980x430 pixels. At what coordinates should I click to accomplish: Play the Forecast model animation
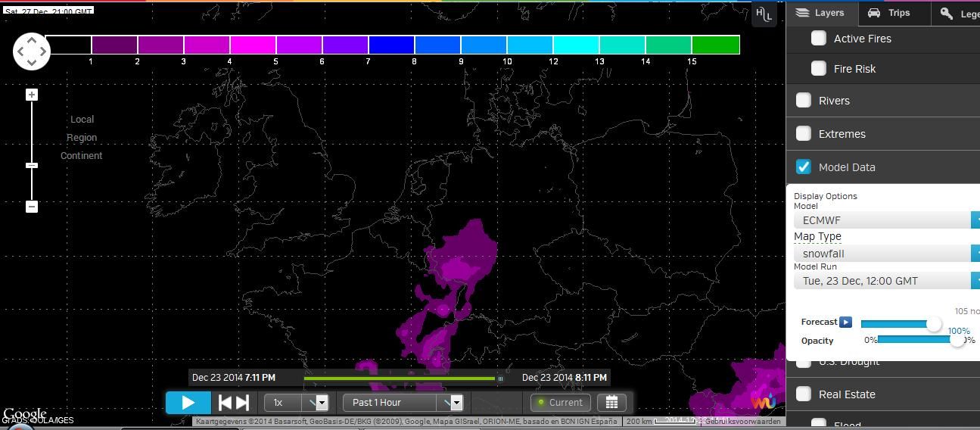[846, 322]
